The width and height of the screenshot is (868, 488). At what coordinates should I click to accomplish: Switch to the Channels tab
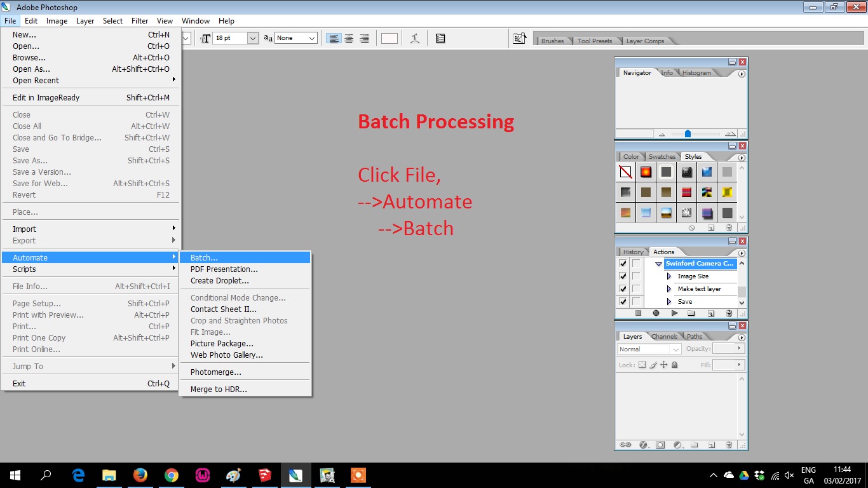pos(663,336)
